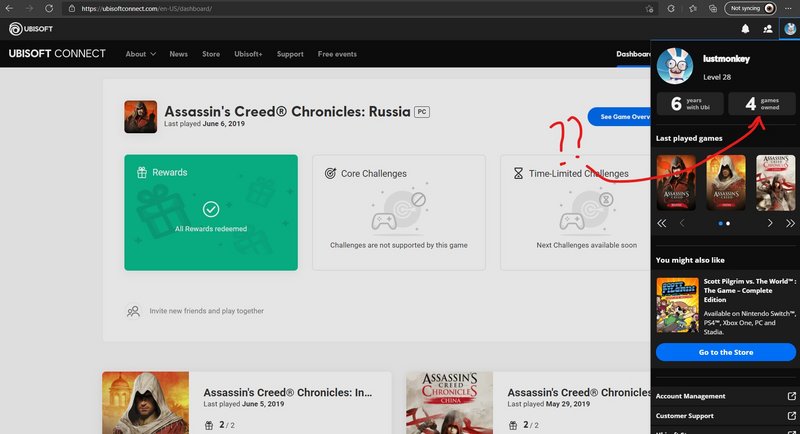Click the Scott Pilgrim game cover
800x434 pixels.
click(678, 305)
